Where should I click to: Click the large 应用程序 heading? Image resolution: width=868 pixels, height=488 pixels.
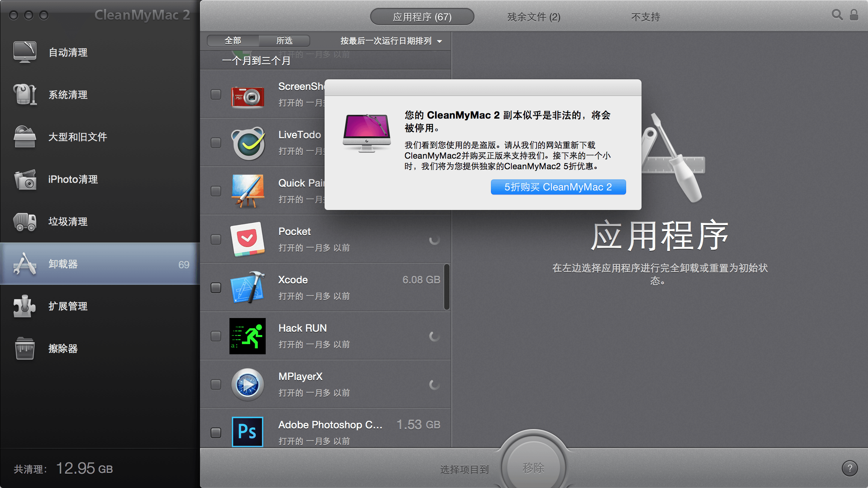tap(660, 236)
